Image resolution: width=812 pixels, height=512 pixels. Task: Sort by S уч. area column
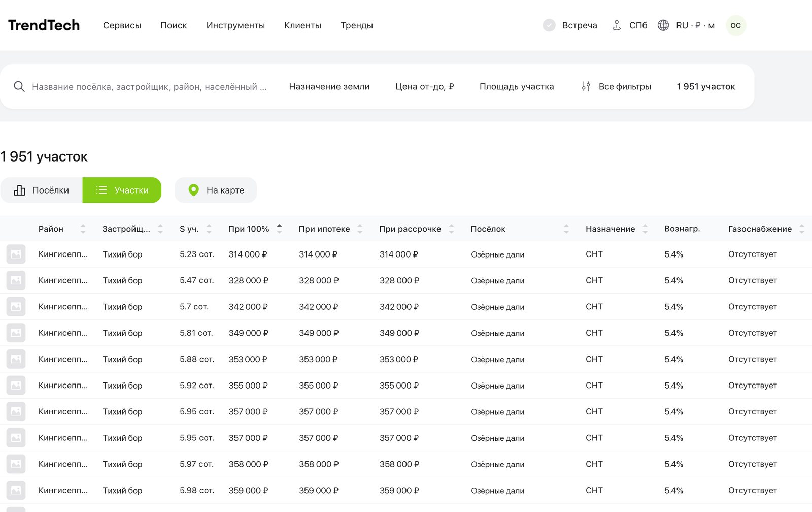click(209, 229)
